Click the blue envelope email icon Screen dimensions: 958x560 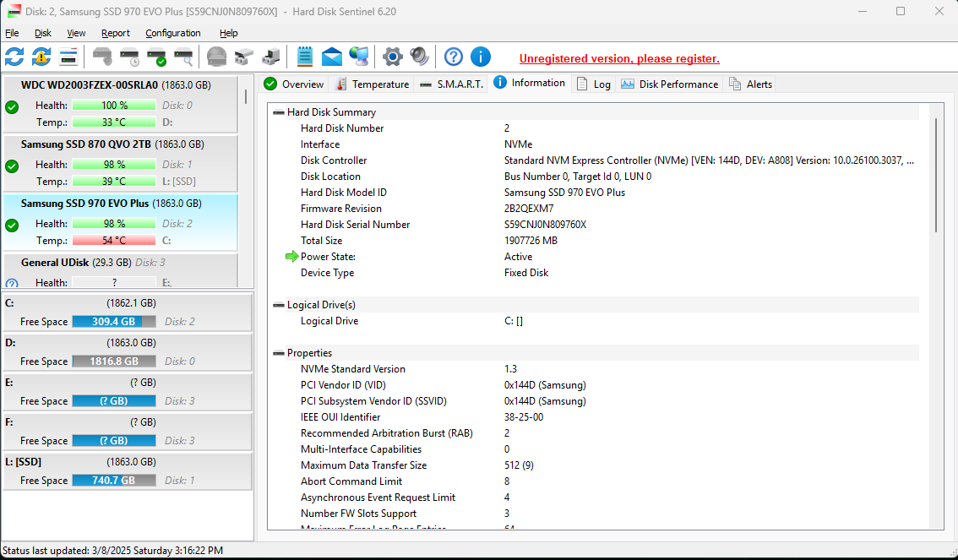(x=332, y=57)
